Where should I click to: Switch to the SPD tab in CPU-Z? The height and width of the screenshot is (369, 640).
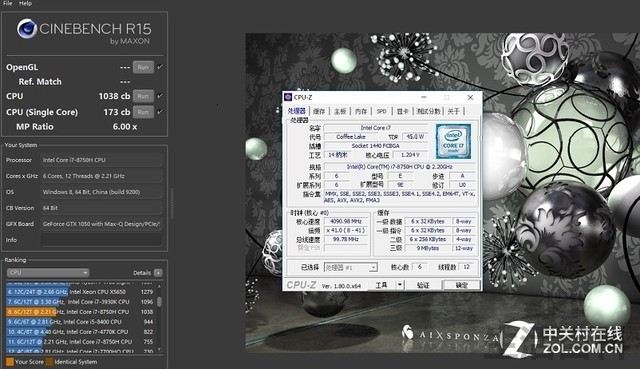coord(382,111)
